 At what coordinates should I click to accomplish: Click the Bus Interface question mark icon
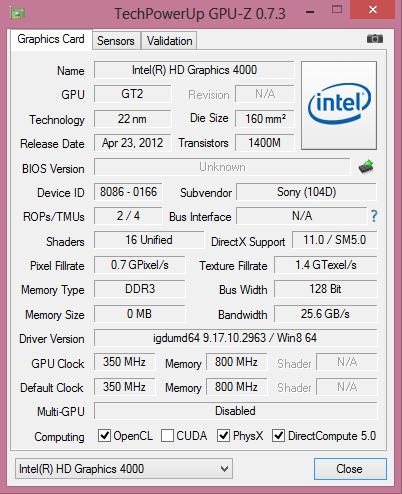pyautogui.click(x=374, y=216)
